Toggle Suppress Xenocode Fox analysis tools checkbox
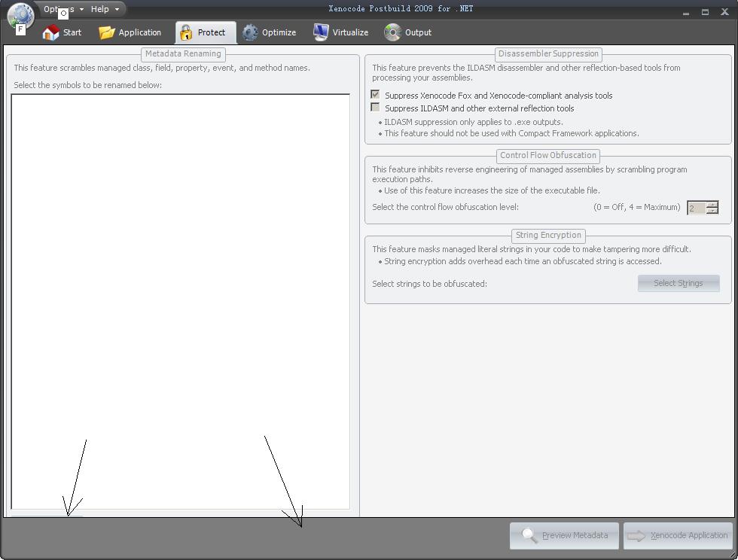 coord(375,95)
